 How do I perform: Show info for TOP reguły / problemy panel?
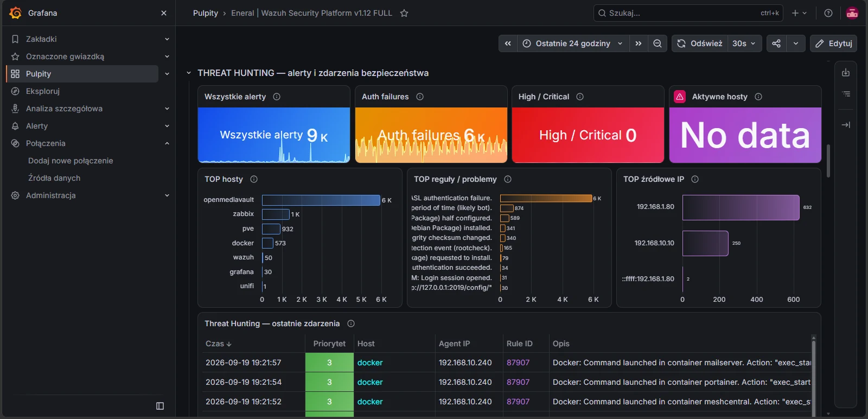click(508, 179)
